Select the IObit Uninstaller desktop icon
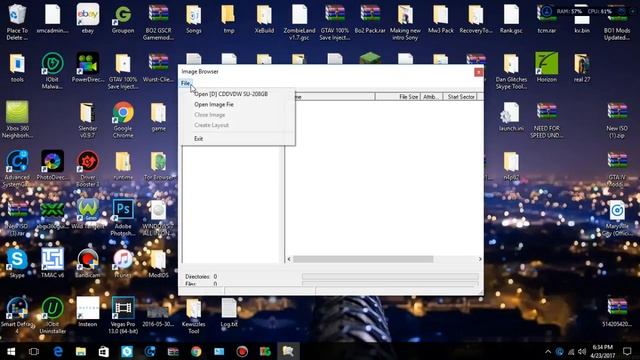The image size is (640, 360). pos(52,315)
